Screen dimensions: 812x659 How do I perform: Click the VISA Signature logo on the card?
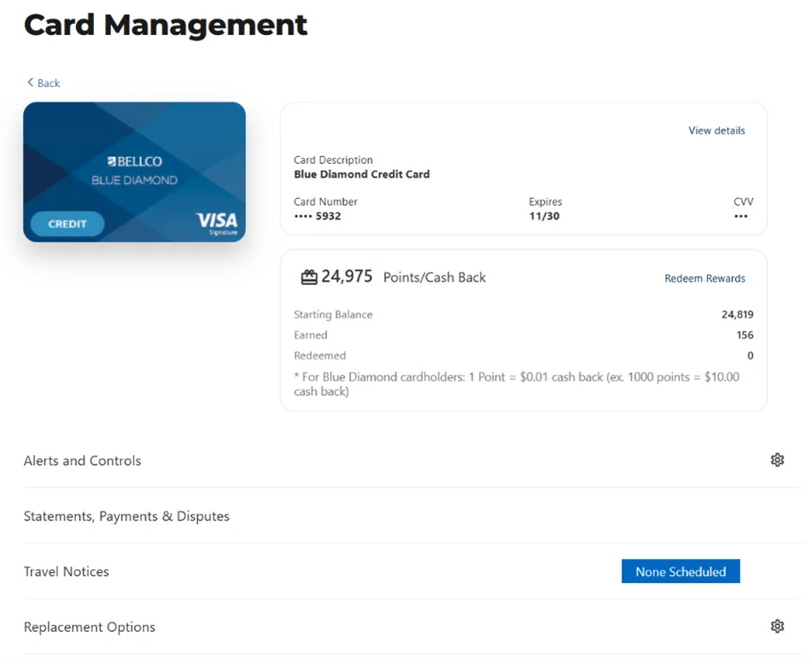217,224
